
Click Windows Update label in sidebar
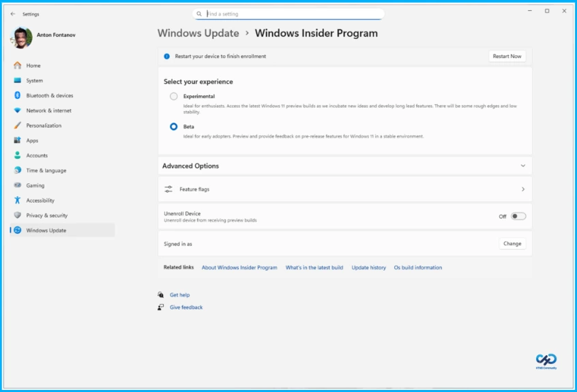coord(46,230)
